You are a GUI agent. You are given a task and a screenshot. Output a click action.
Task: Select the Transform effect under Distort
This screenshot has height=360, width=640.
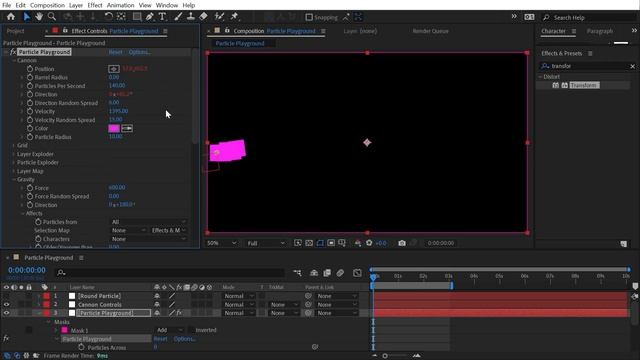coord(584,85)
